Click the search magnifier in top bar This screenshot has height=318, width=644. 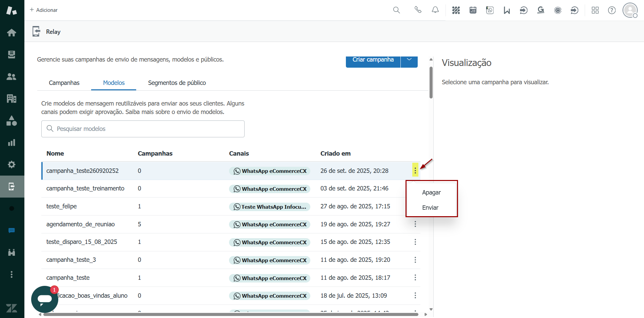pos(396,10)
